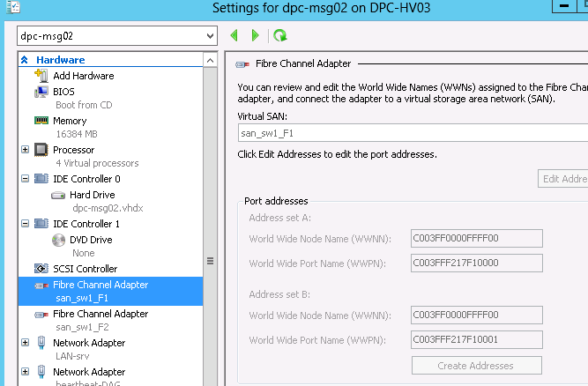Click the LAN-srv network label
Viewport: 588px width, 386px height.
coord(72,356)
